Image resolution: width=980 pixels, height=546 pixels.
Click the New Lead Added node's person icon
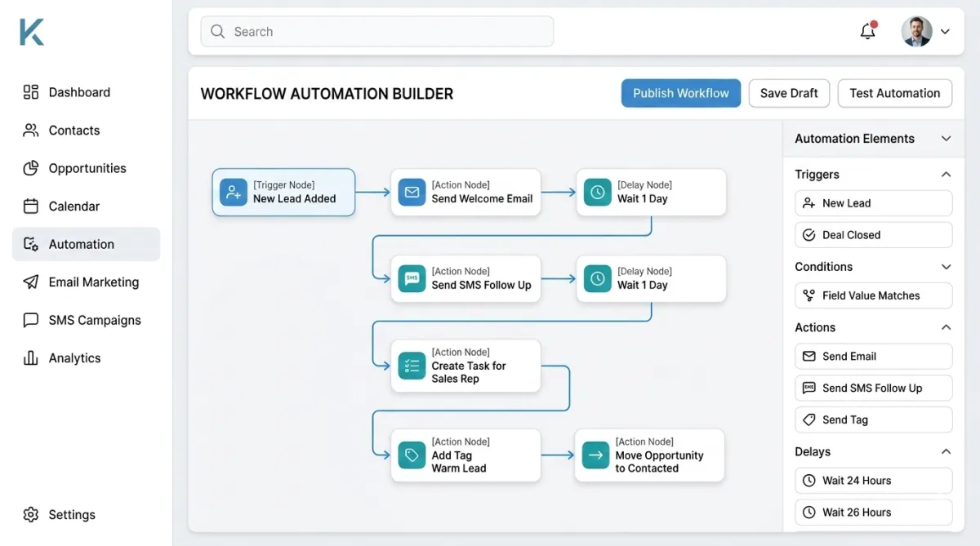pyautogui.click(x=234, y=192)
